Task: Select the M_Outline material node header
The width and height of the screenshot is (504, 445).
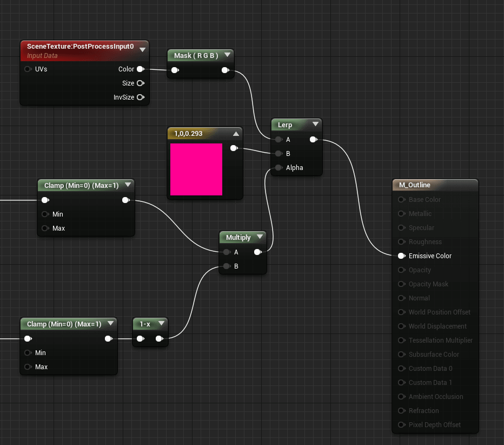Action: tap(435, 185)
